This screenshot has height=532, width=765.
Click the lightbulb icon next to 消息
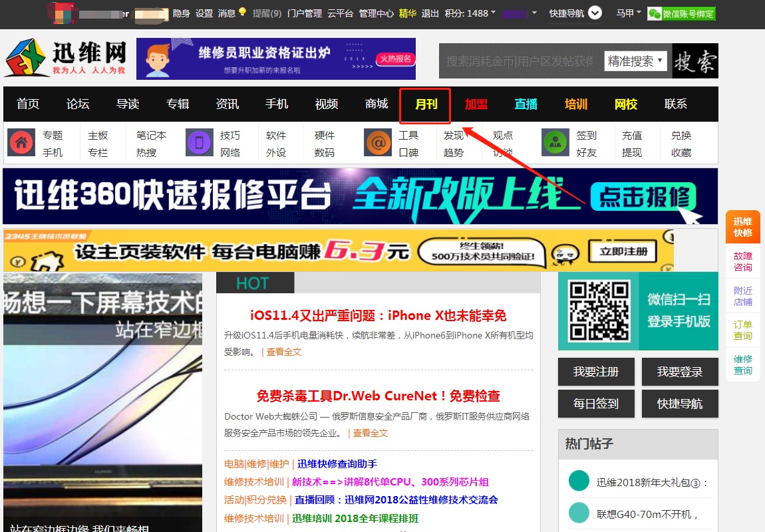[243, 12]
